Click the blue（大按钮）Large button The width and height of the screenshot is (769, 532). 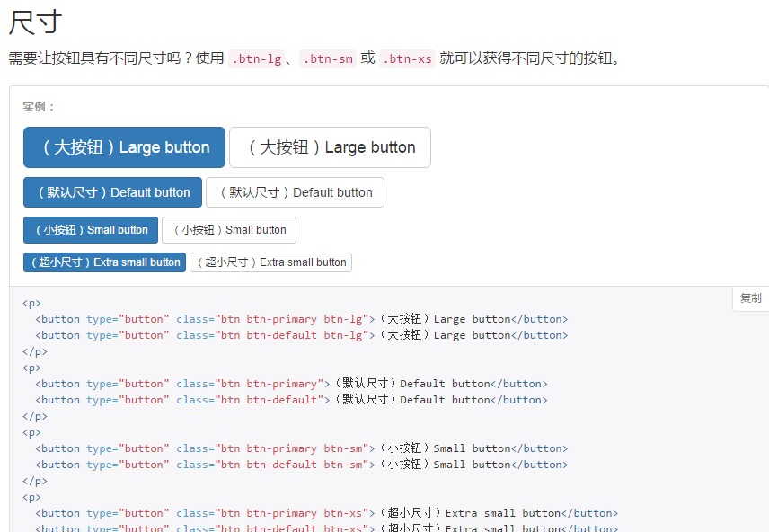pyautogui.click(x=123, y=147)
